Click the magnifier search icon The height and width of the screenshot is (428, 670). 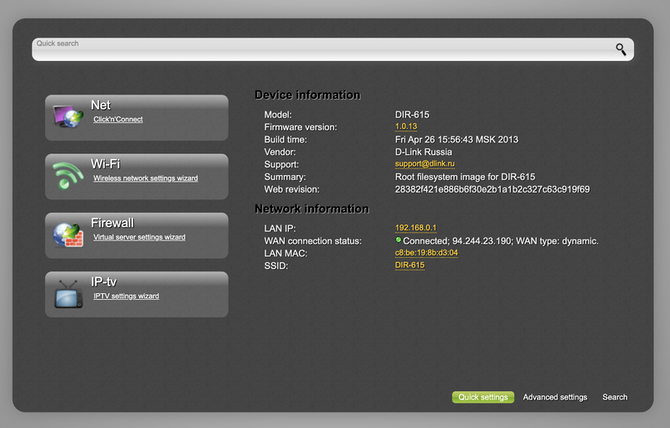coord(621,49)
